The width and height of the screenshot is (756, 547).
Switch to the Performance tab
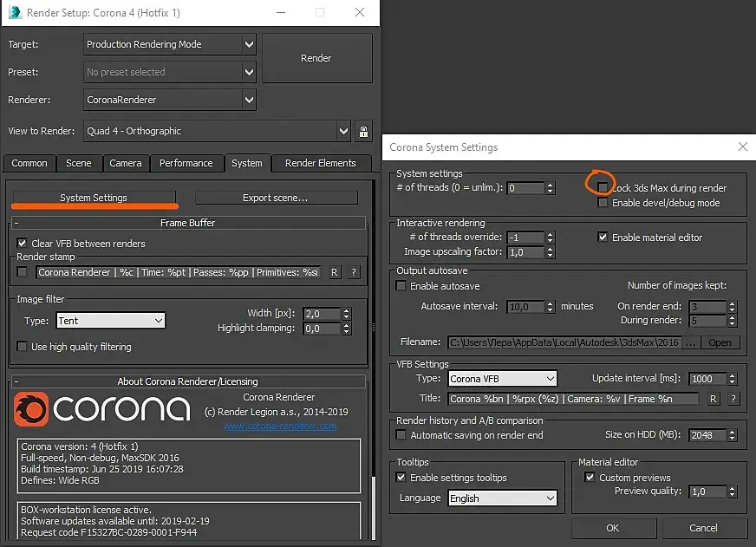186,163
